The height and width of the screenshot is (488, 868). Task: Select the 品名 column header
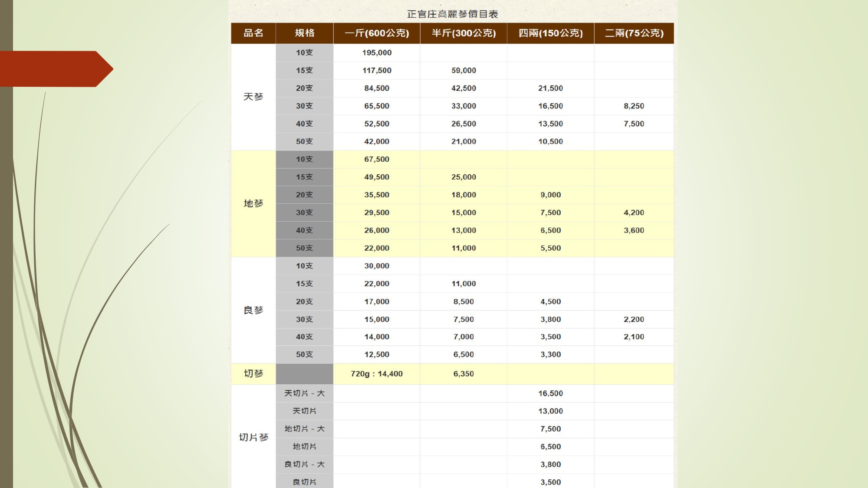253,33
